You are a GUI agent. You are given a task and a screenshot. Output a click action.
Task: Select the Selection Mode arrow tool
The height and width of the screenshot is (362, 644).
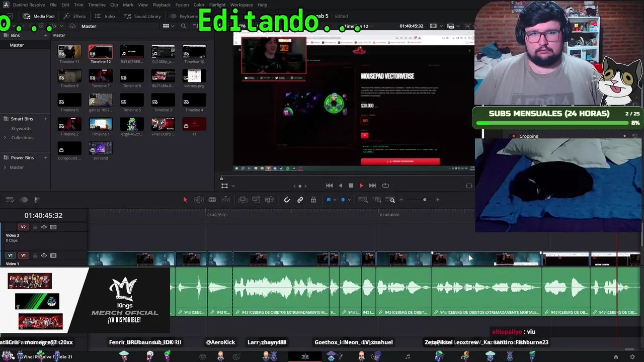[185, 200]
